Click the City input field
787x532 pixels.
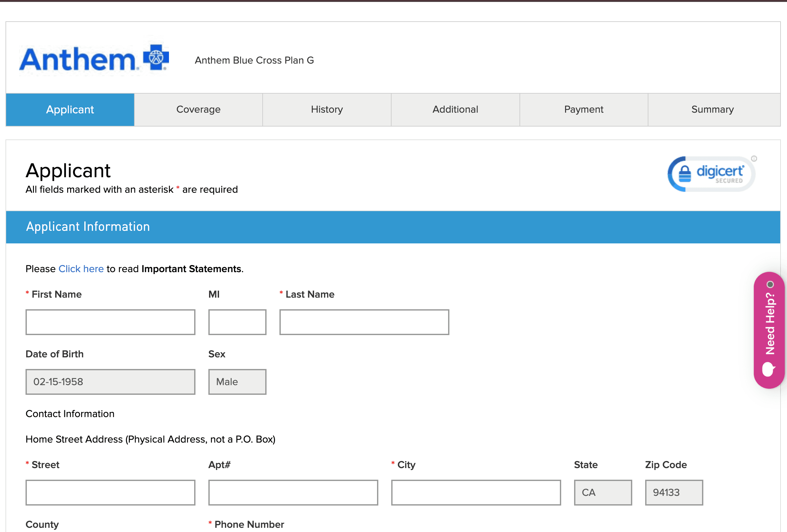tap(476, 492)
